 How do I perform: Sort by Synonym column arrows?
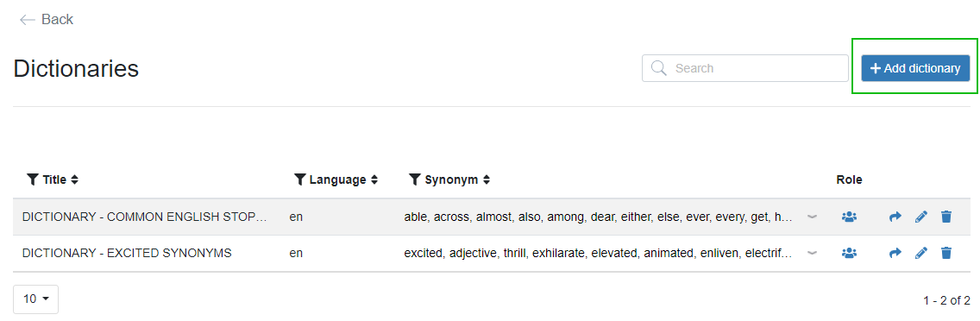[x=487, y=179]
